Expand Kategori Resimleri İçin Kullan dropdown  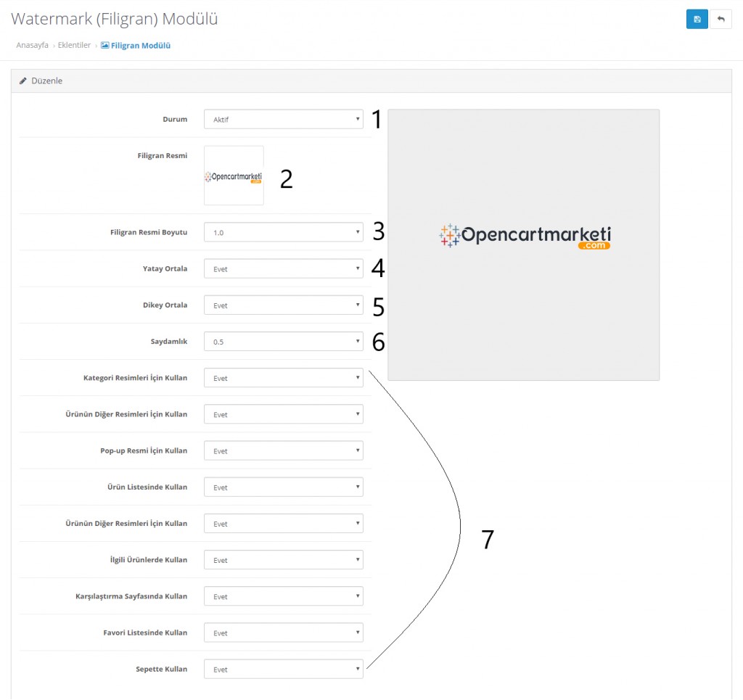pyautogui.click(x=283, y=378)
